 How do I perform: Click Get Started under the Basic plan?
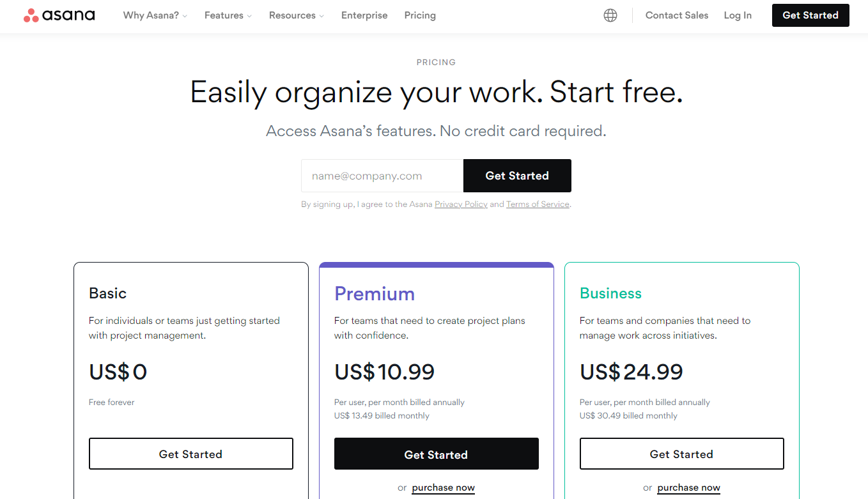[x=190, y=454]
